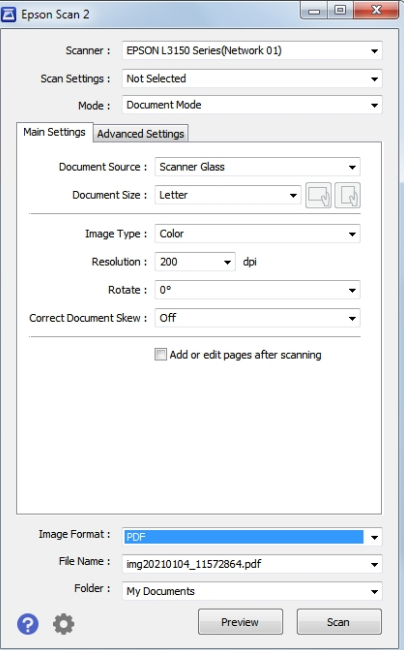Image resolution: width=404 pixels, height=650 pixels.
Task: Switch to the Main Settings tab
Action: coord(54,132)
